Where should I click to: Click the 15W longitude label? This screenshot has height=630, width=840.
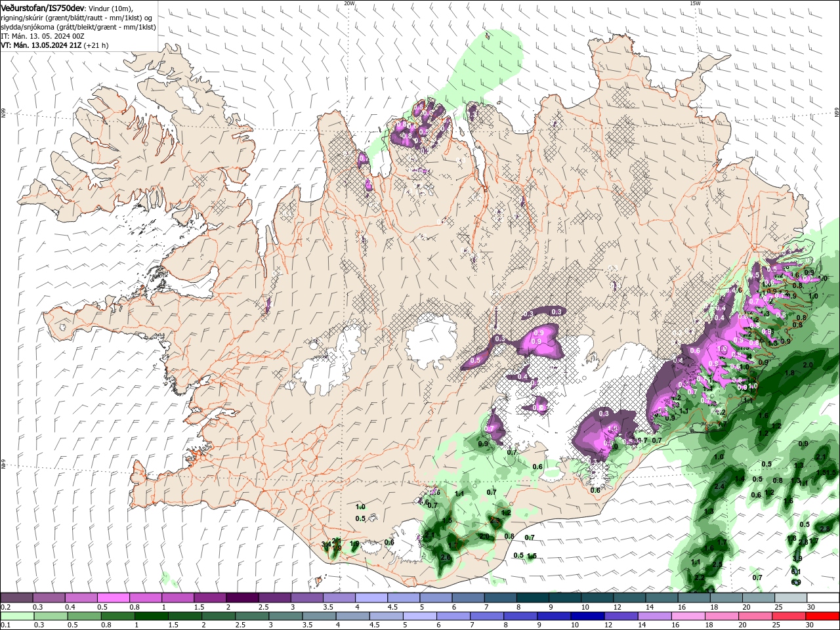[x=695, y=3]
